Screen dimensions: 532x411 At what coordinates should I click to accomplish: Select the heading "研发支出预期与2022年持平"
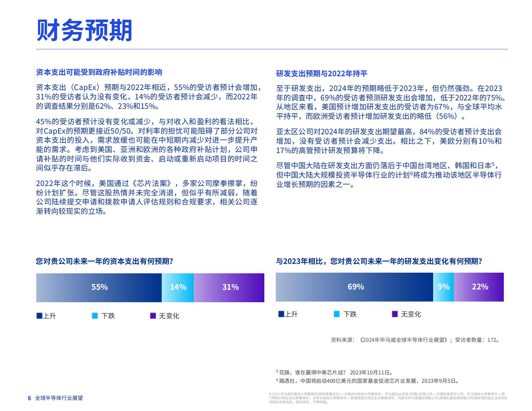point(322,74)
